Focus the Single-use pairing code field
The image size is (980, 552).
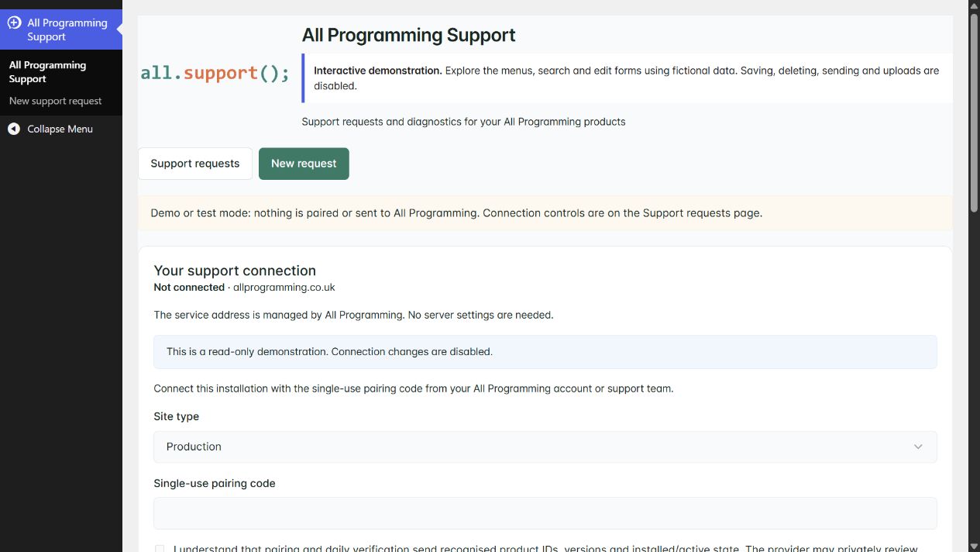545,513
